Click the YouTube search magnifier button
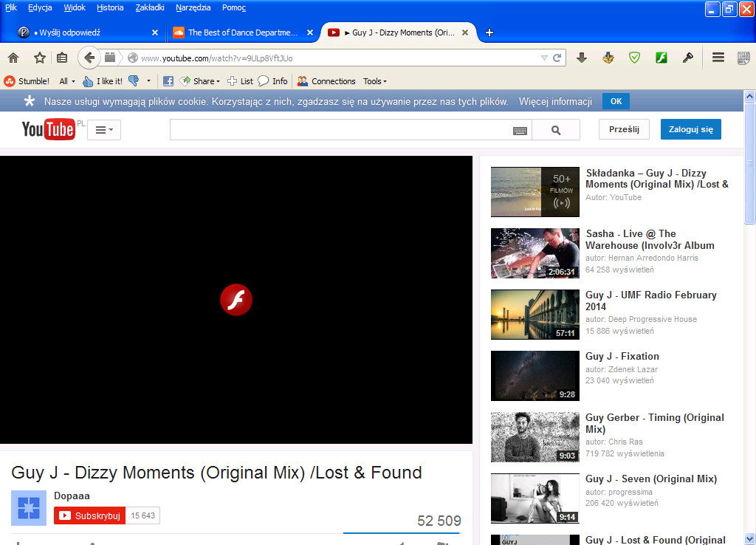This screenshot has width=756, height=545. [x=556, y=130]
